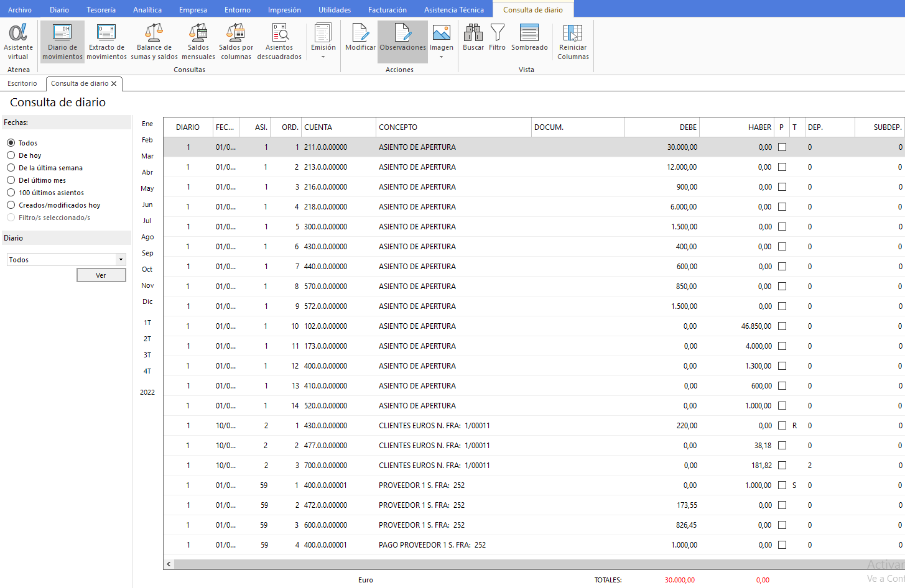Image resolution: width=905 pixels, height=588 pixels.
Task: Open Saldos mensuales report
Action: pos(198,42)
